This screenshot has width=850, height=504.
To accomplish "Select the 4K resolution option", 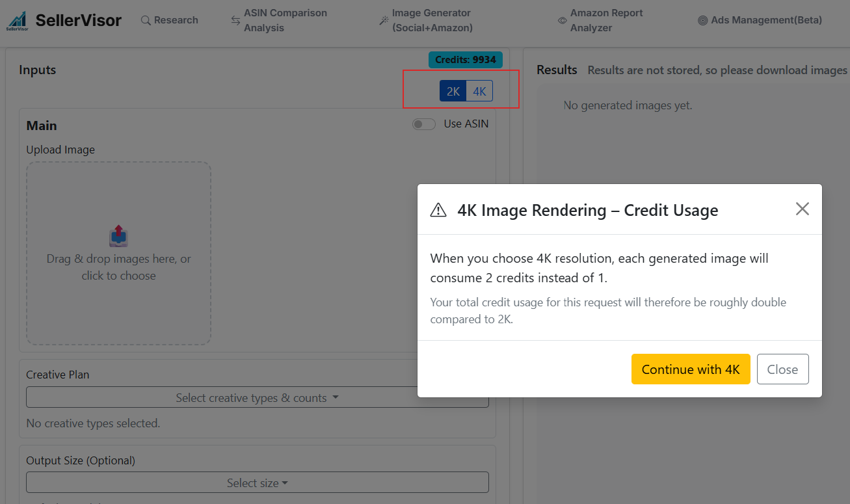I will 479,92.
